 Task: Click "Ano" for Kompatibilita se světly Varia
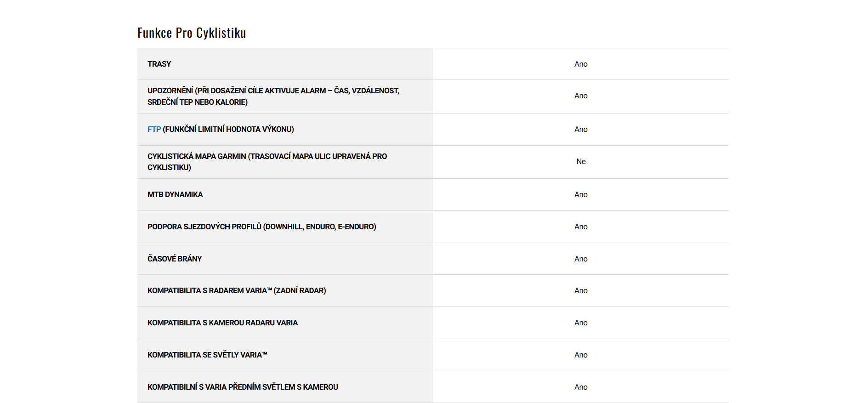(x=581, y=355)
